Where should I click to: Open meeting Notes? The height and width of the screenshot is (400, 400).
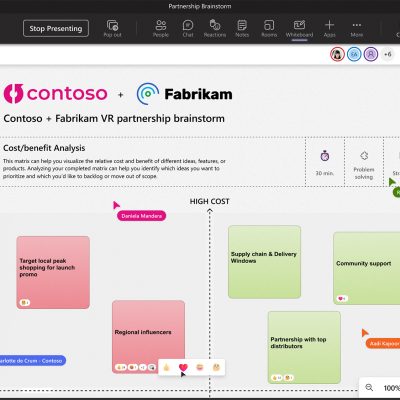242,29
